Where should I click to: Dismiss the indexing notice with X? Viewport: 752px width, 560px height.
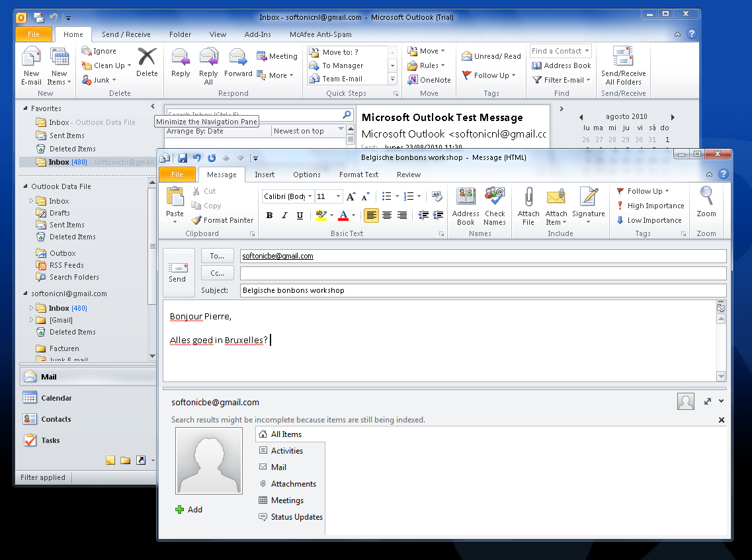[x=722, y=420]
